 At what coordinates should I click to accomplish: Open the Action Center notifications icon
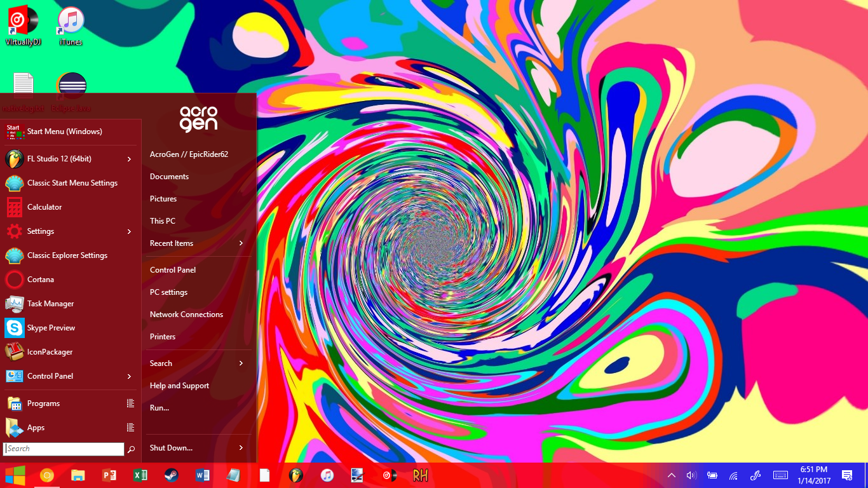pos(847,475)
